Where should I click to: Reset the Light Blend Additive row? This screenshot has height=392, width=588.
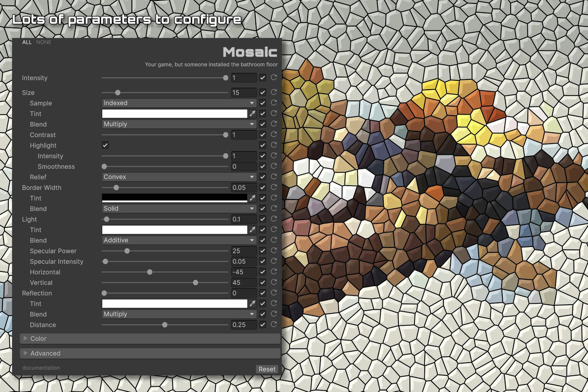tap(274, 240)
